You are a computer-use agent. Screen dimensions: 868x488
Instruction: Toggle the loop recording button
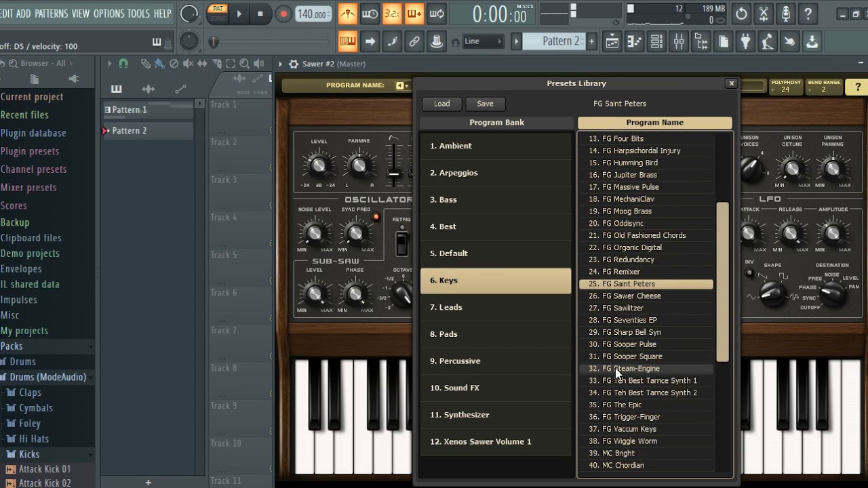pos(437,14)
